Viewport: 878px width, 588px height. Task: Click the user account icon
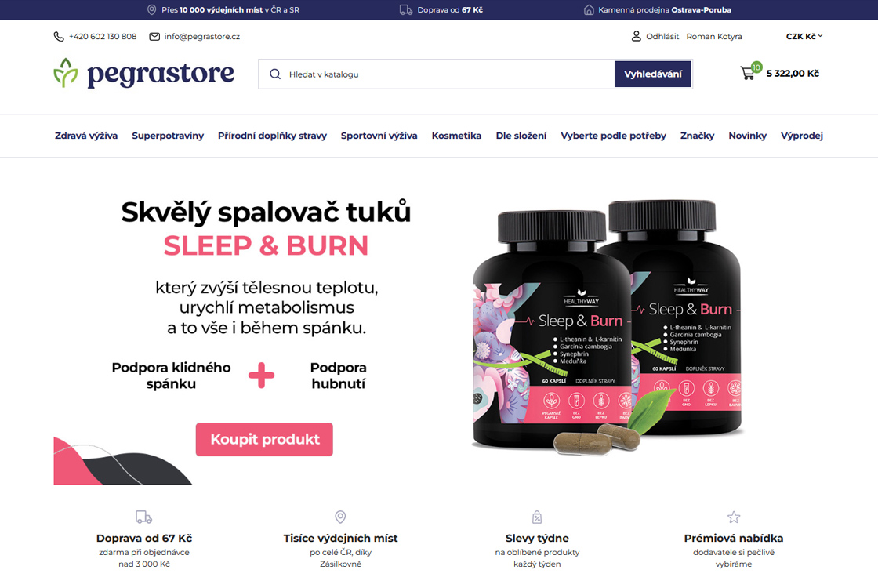(636, 36)
